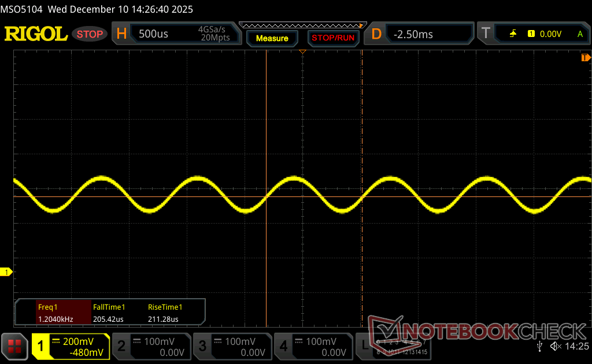This screenshot has width=592, height=364.
Task: Click the waveform memory position indicator bar
Action: pos(303,25)
